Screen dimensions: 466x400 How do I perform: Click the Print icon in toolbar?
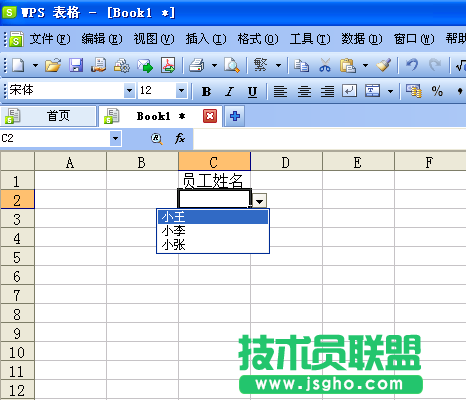coord(197,65)
